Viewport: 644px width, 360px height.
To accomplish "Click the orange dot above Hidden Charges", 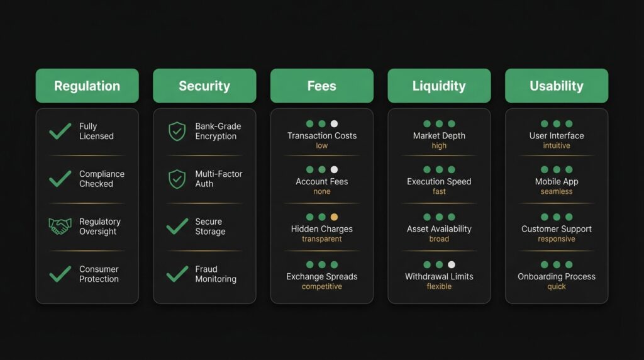I will click(334, 217).
